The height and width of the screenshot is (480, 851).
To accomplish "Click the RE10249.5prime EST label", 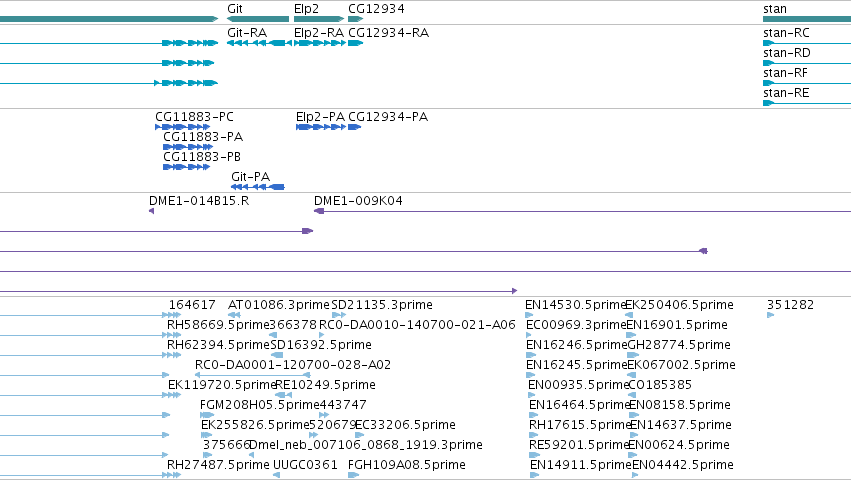I will 326,386.
